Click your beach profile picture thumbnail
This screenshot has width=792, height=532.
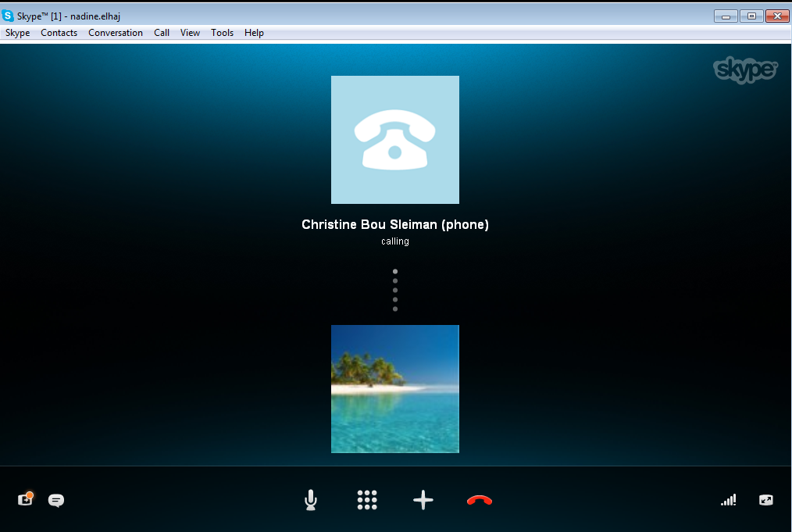click(x=394, y=389)
